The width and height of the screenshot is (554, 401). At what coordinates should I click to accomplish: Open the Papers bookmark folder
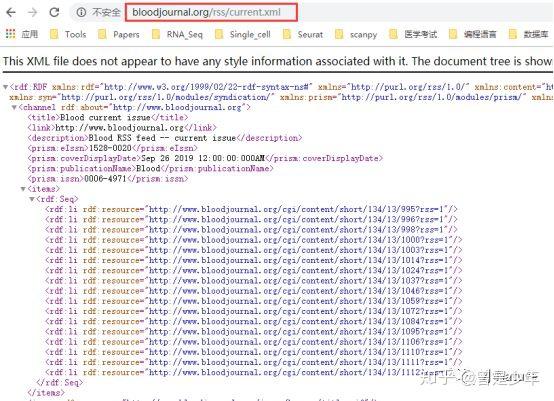pos(119,34)
